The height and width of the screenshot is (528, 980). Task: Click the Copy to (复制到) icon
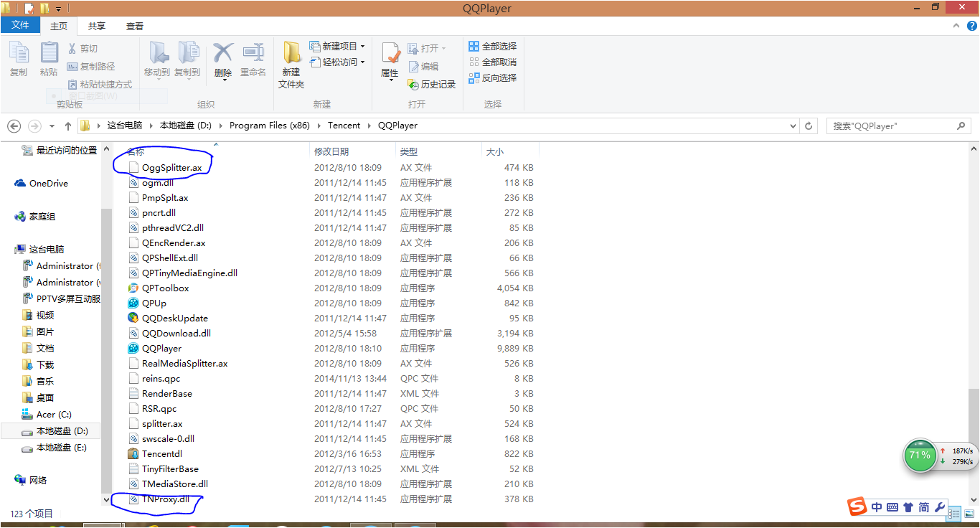(187, 53)
